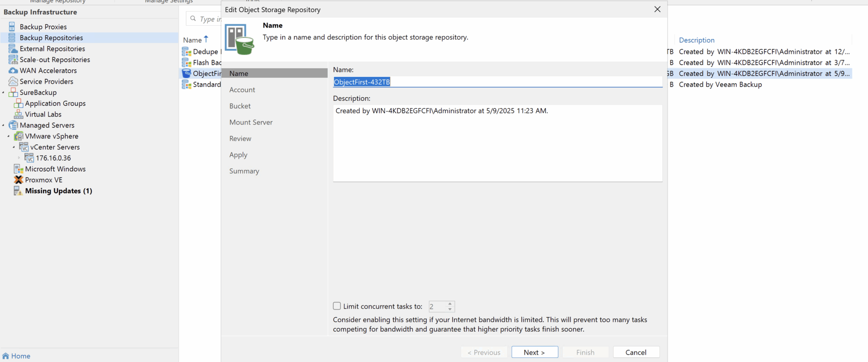Click the Microsoft Windows icon
Screen dimensions: 868x362
point(19,169)
